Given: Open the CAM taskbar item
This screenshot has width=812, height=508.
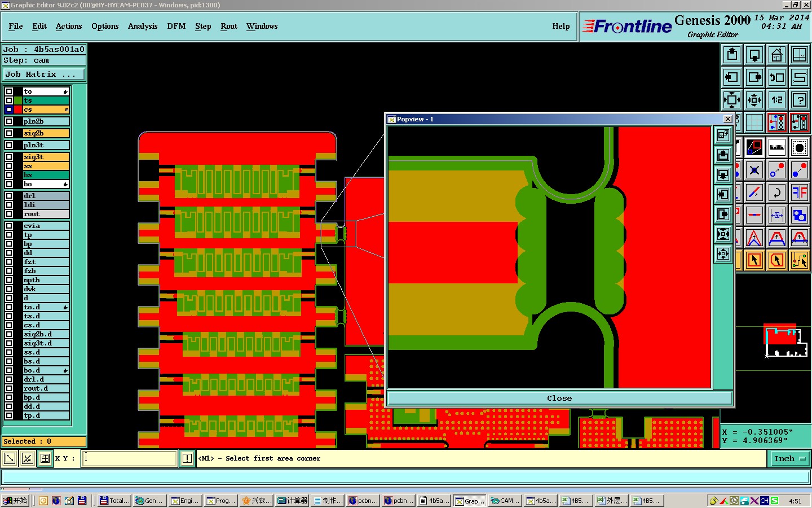Looking at the screenshot, I should tap(505, 501).
